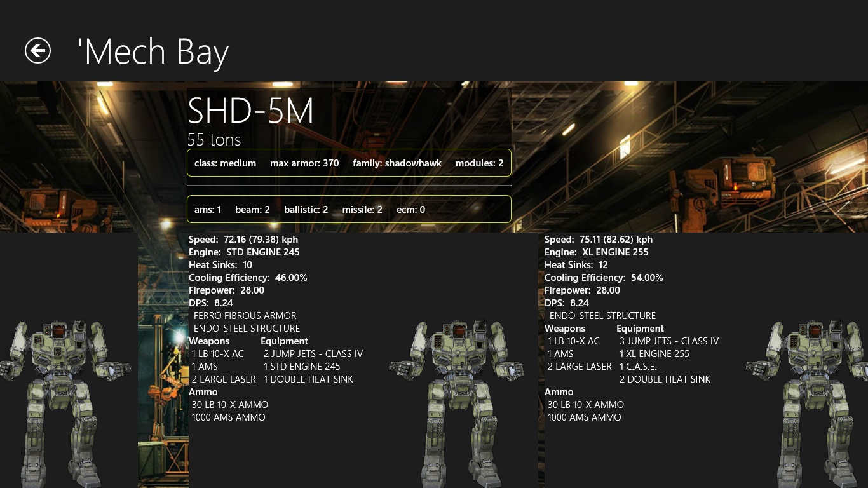Click the SHD-5M variant heading
The height and width of the screenshot is (488, 868).
click(x=251, y=111)
